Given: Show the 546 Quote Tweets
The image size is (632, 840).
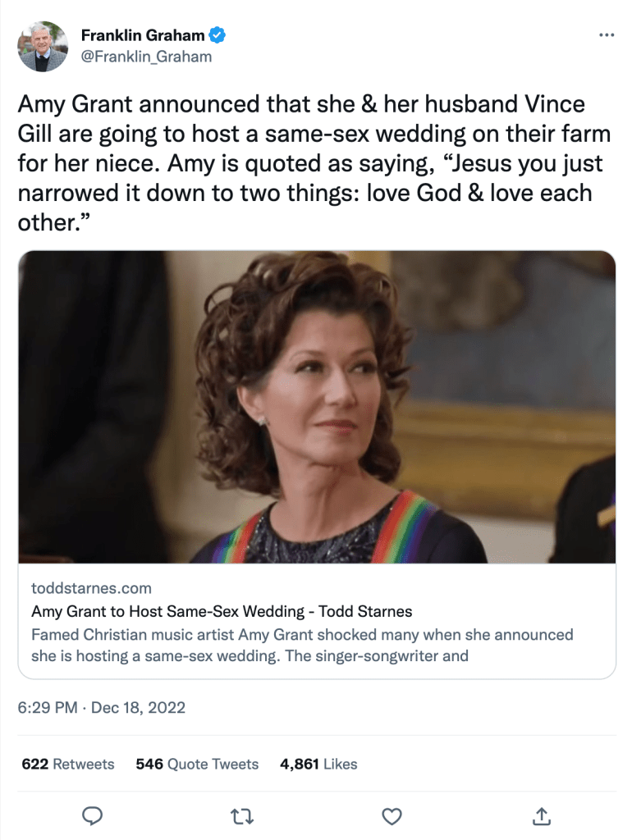Looking at the screenshot, I should pyautogui.click(x=197, y=764).
